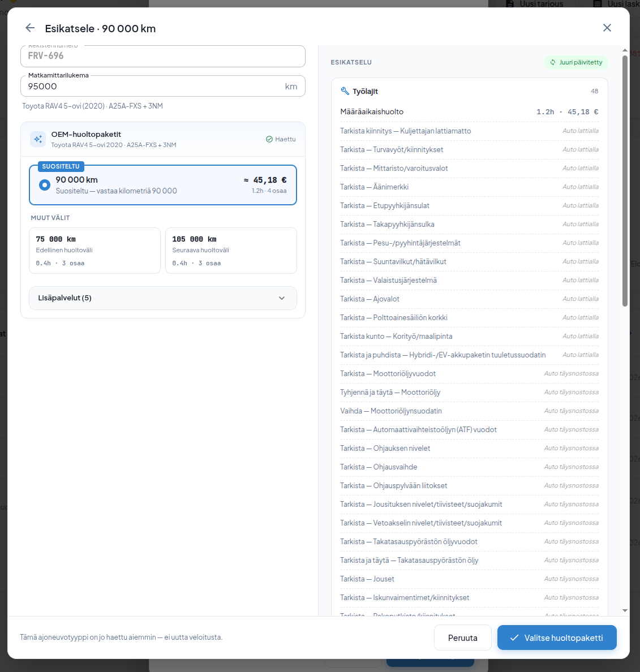Click 'Tyhjennä ja täytä — Moottoriöljy' row
Screen dimensions: 640x672
tap(470, 392)
